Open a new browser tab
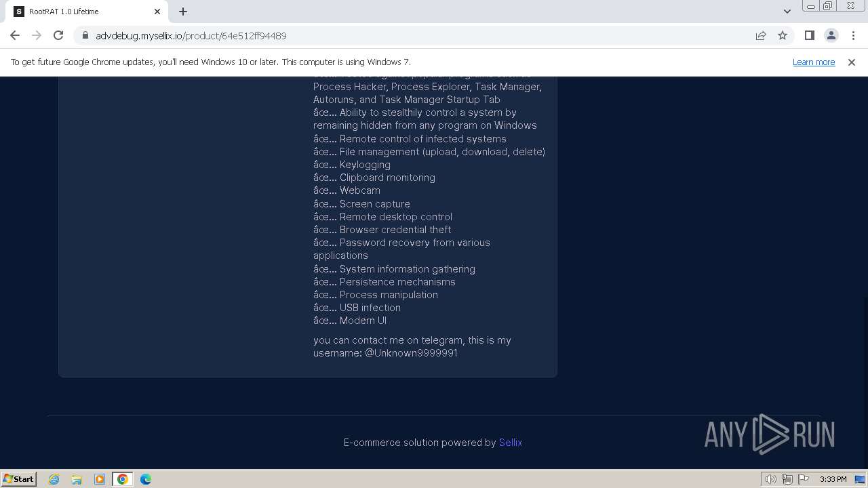868x488 pixels. coord(183,12)
